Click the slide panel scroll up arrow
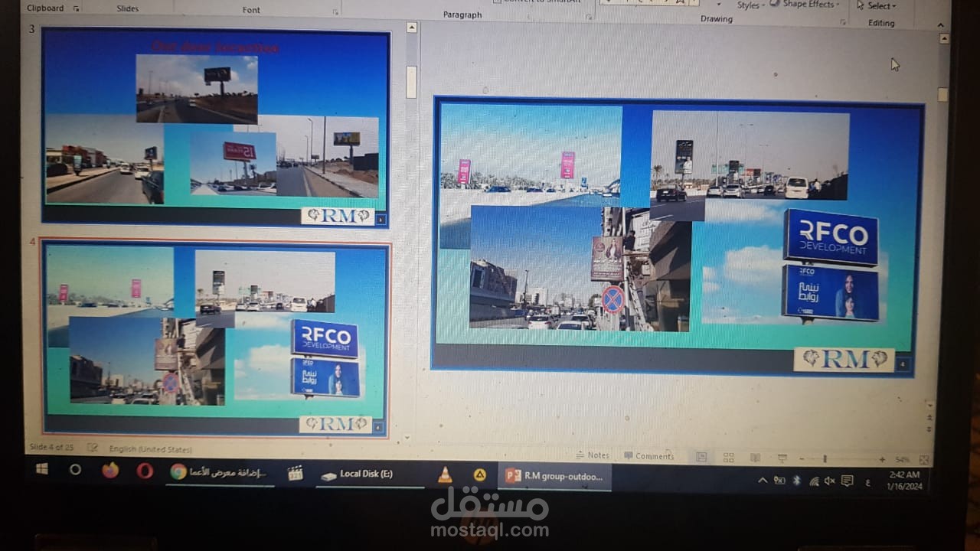The width and height of the screenshot is (980, 551). click(411, 28)
